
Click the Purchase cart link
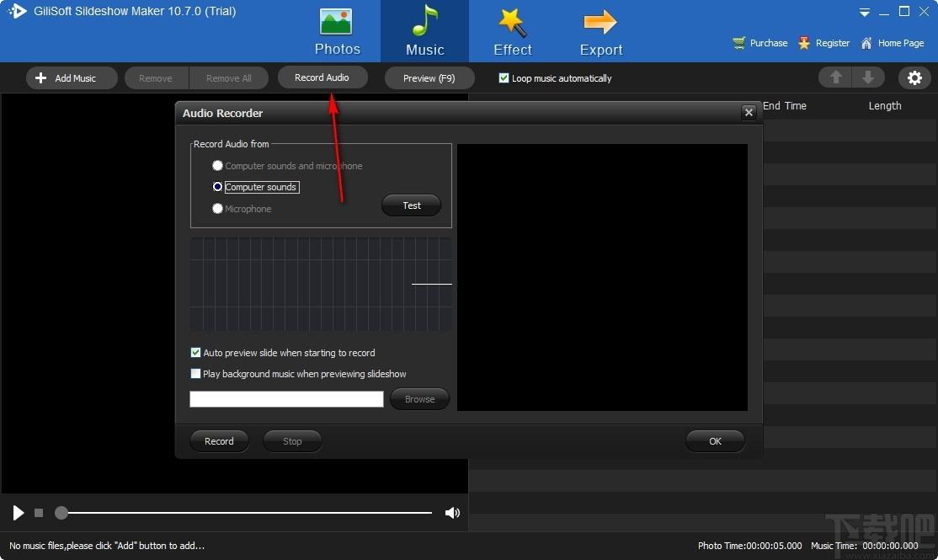click(x=759, y=43)
